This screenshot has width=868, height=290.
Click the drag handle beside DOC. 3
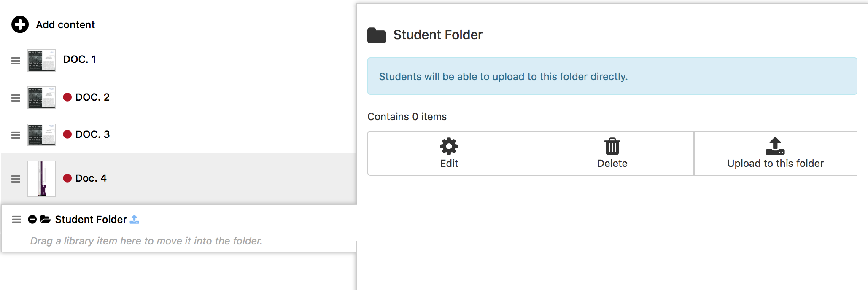point(16,135)
